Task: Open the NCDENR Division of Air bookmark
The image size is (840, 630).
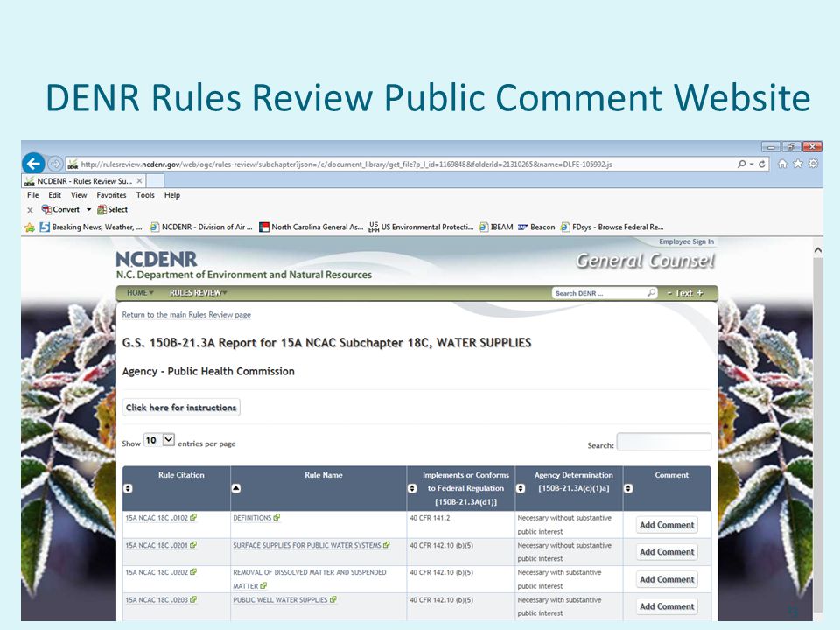Action: coord(201,227)
